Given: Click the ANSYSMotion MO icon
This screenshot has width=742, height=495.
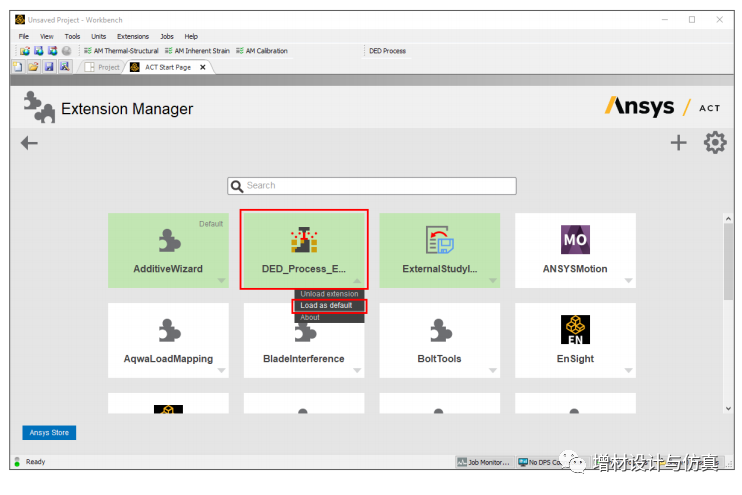Looking at the screenshot, I should click(575, 239).
